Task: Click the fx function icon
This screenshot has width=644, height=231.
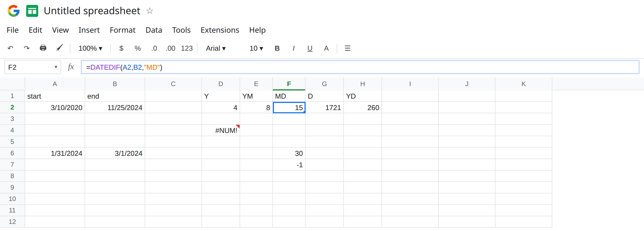Action: 71,67
